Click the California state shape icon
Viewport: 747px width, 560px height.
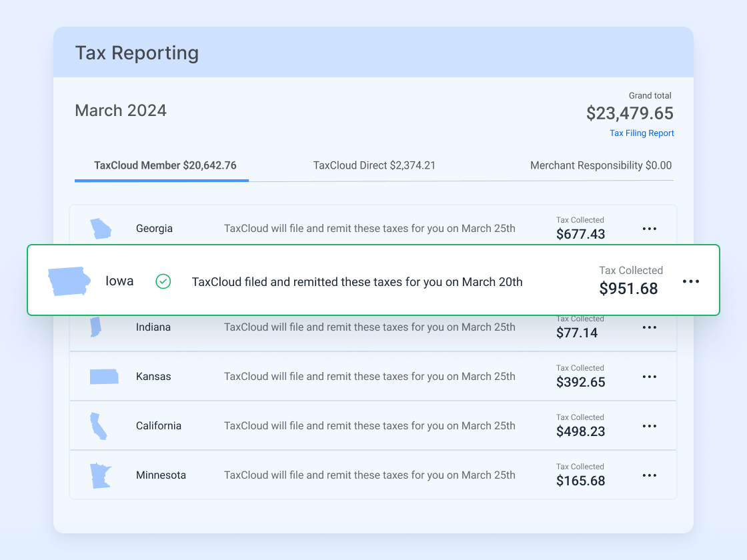pyautogui.click(x=99, y=425)
